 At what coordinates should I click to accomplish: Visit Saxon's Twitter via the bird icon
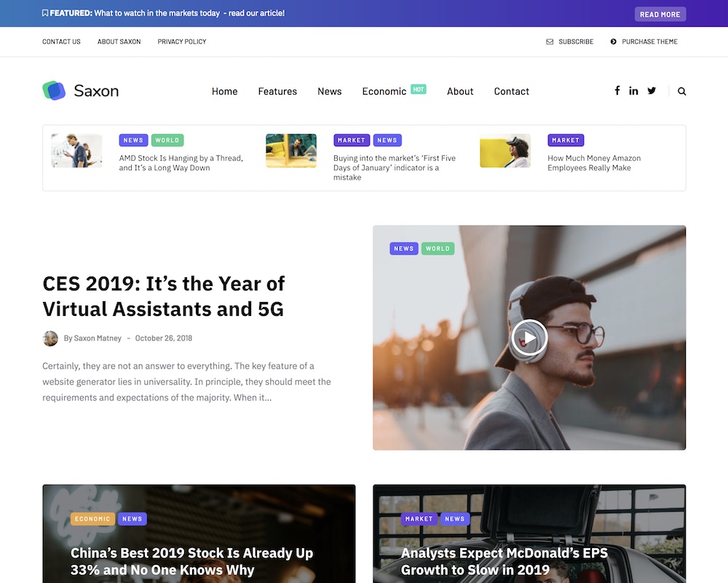point(652,90)
